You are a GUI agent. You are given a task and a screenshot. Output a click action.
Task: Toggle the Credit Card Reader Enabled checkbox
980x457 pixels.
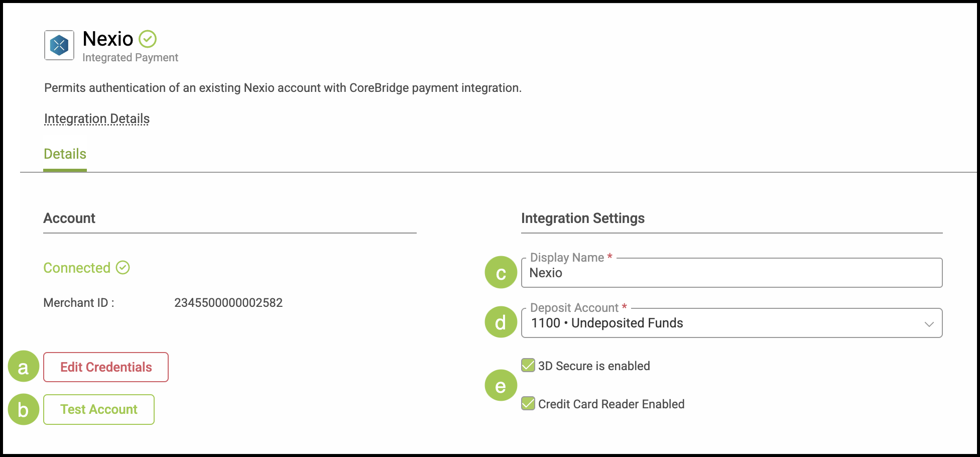tap(528, 403)
